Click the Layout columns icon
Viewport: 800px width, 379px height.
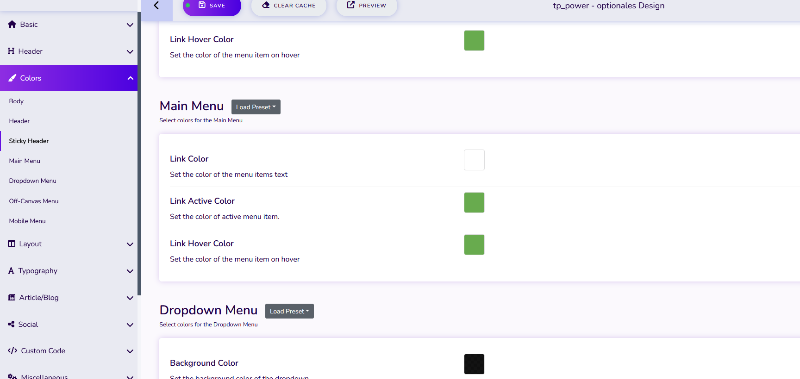[x=12, y=244]
